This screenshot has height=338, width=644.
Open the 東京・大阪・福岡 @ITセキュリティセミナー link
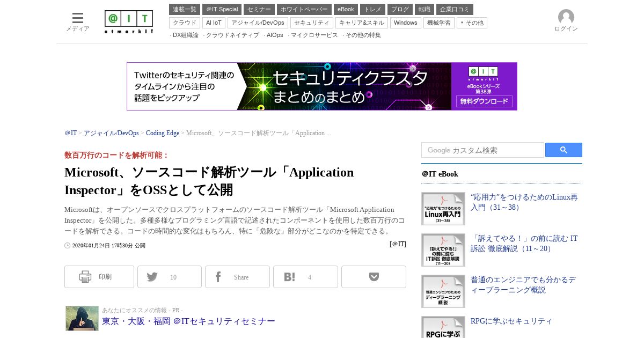tap(188, 321)
